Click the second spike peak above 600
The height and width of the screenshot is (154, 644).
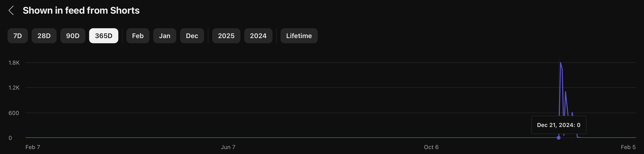[566, 92]
